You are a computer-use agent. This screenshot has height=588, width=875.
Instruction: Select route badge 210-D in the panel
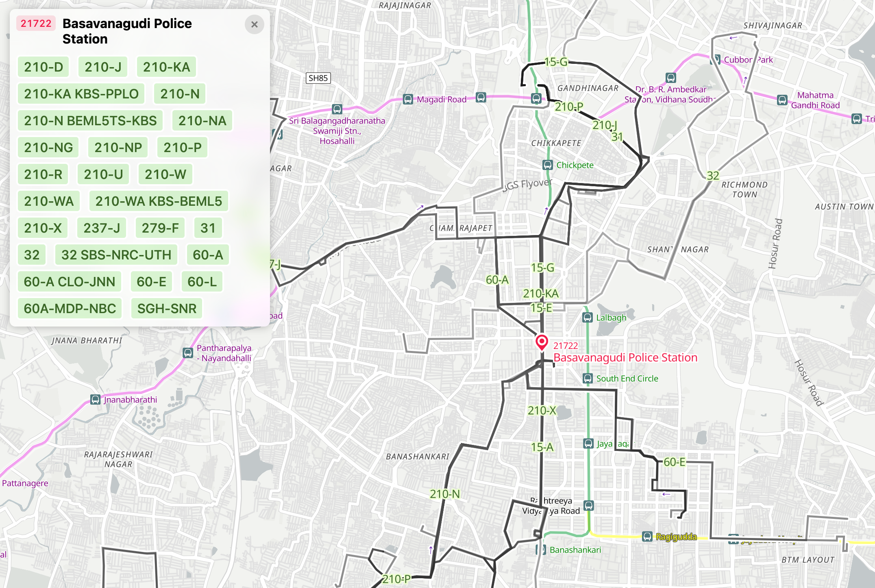coord(44,68)
